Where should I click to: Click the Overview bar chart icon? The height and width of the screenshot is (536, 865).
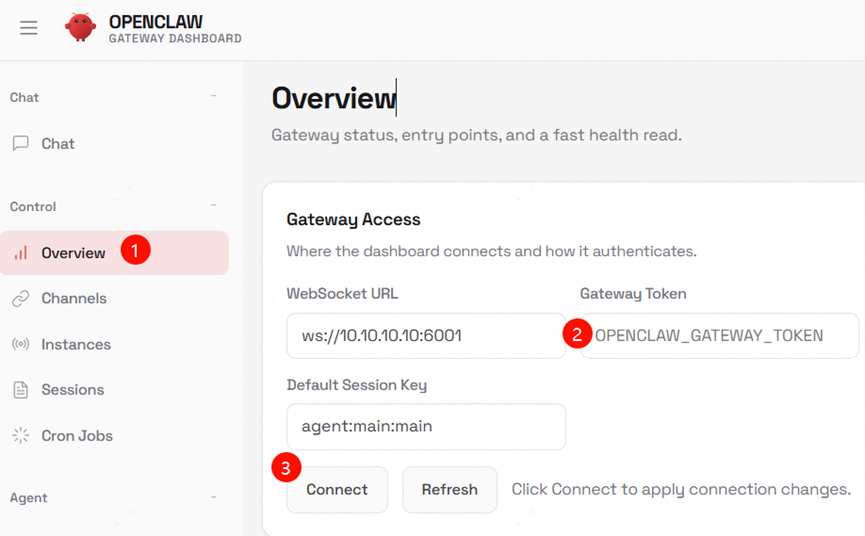click(x=20, y=253)
